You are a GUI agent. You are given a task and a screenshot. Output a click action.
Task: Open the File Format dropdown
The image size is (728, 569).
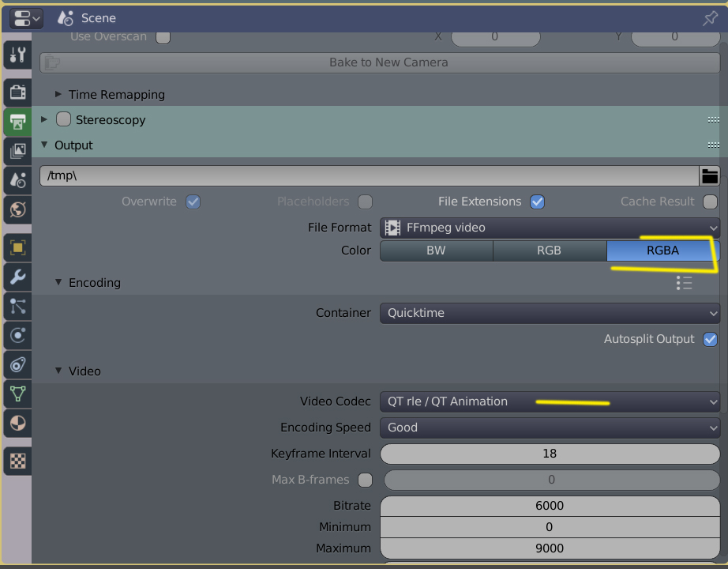click(550, 228)
